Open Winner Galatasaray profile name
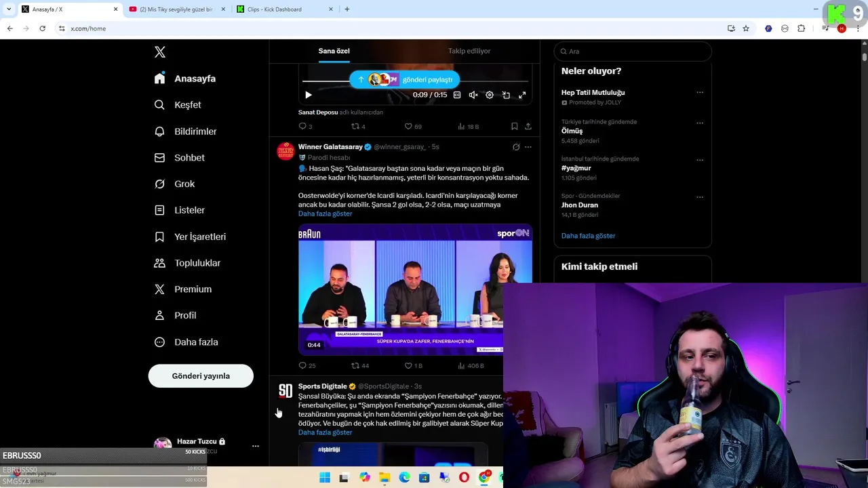Image resolution: width=868 pixels, height=488 pixels. coord(330,147)
